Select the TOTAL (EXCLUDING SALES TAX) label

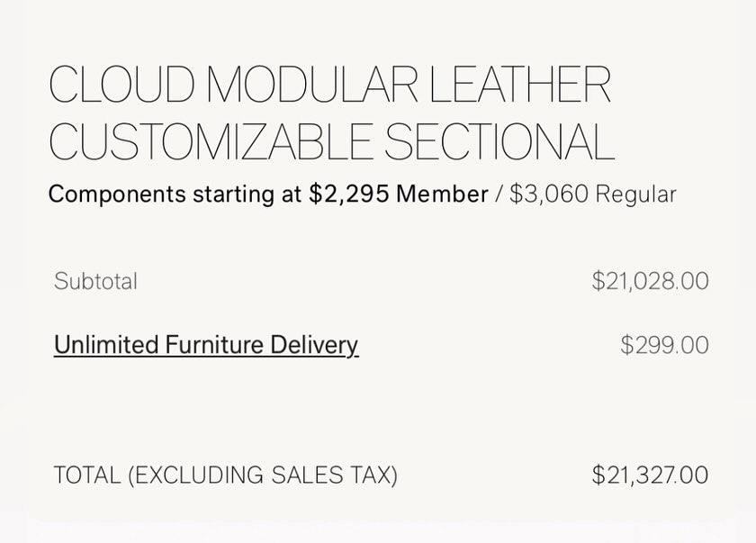(225, 475)
